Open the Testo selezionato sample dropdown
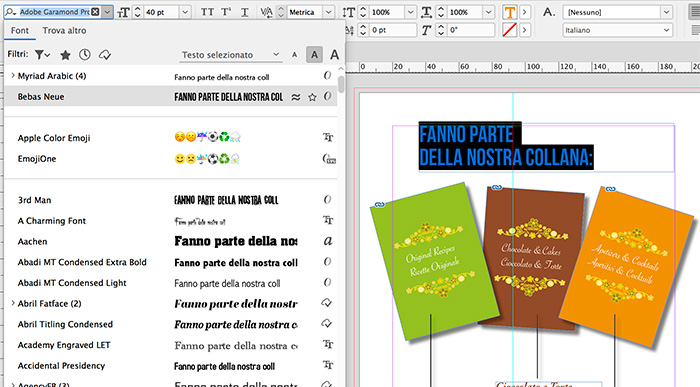The width and height of the screenshot is (700, 387). click(230, 54)
